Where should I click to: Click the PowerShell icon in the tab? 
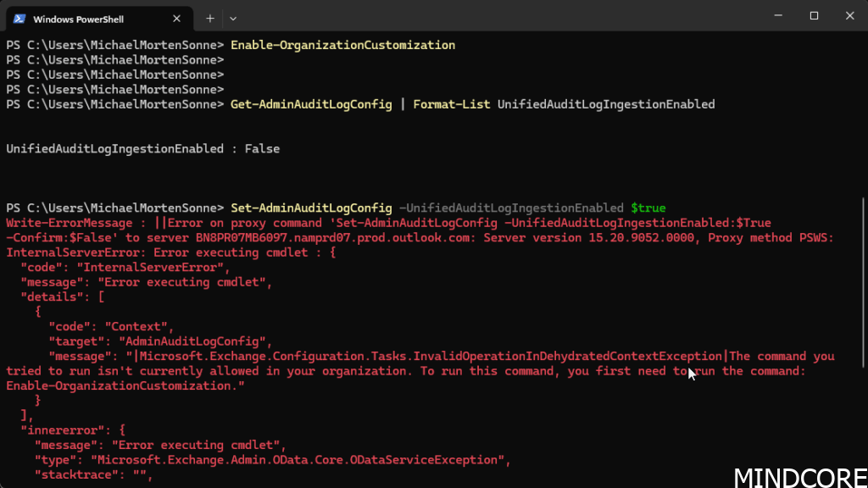point(18,18)
